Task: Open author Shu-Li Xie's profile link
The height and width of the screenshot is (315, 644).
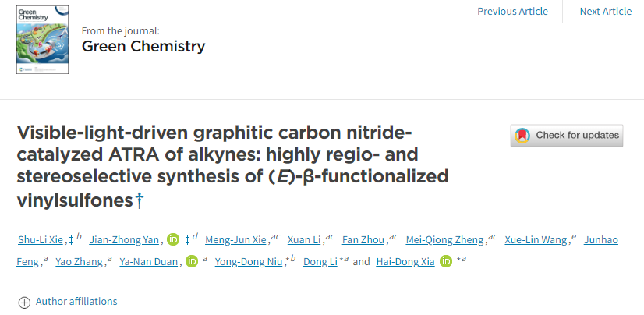Action: pyautogui.click(x=41, y=240)
